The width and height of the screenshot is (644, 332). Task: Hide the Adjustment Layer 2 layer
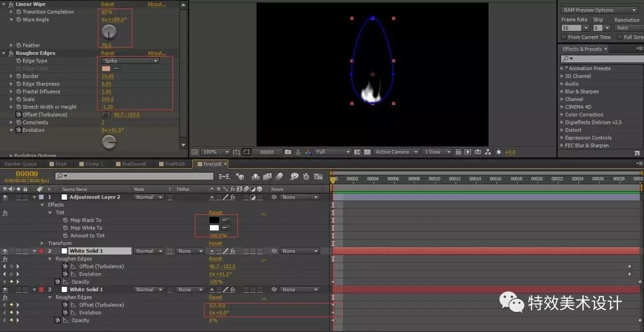(x=4, y=197)
